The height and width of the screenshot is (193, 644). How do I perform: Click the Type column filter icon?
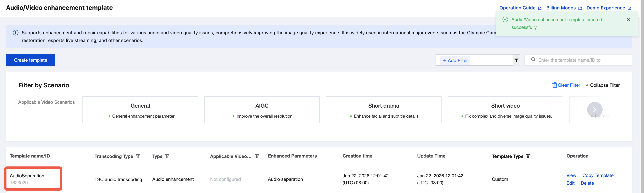(x=167, y=156)
